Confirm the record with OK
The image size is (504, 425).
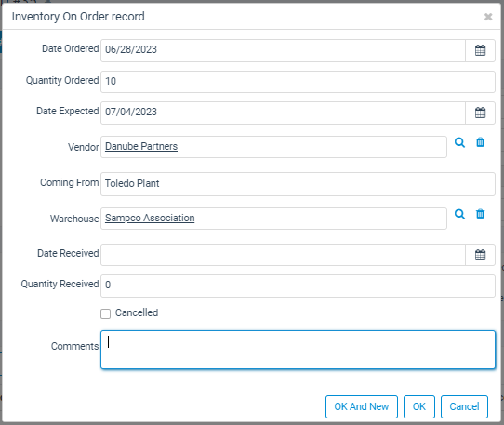[419, 406]
